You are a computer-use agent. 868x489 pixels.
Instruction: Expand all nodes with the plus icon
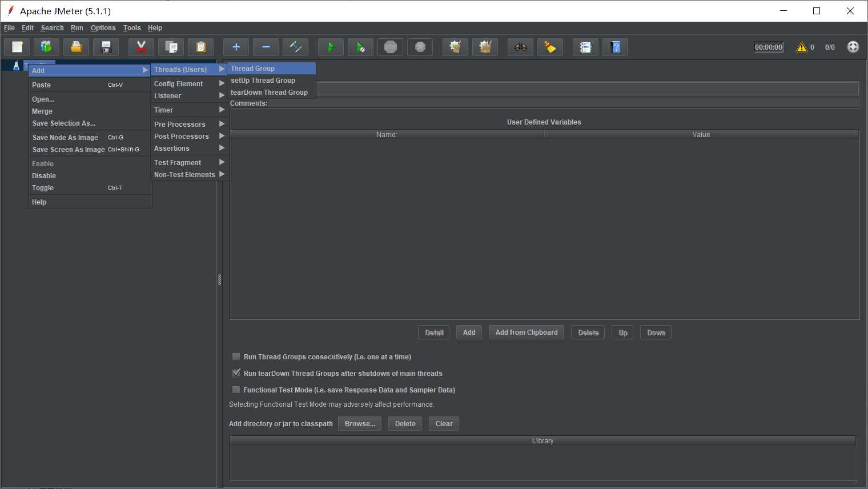(x=236, y=47)
